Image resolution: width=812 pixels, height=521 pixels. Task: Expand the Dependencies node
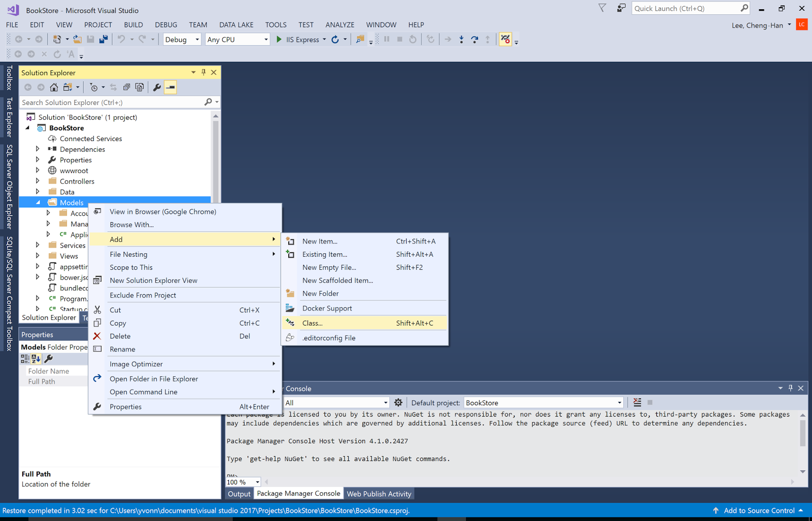point(38,149)
